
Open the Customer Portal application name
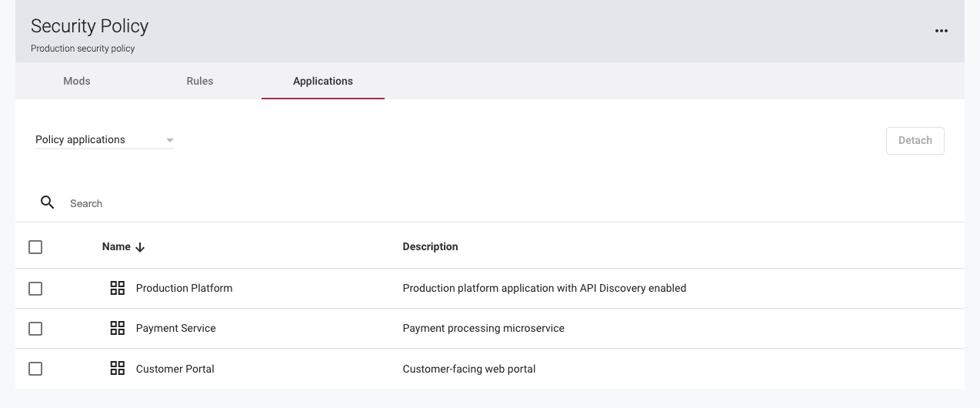(x=175, y=369)
